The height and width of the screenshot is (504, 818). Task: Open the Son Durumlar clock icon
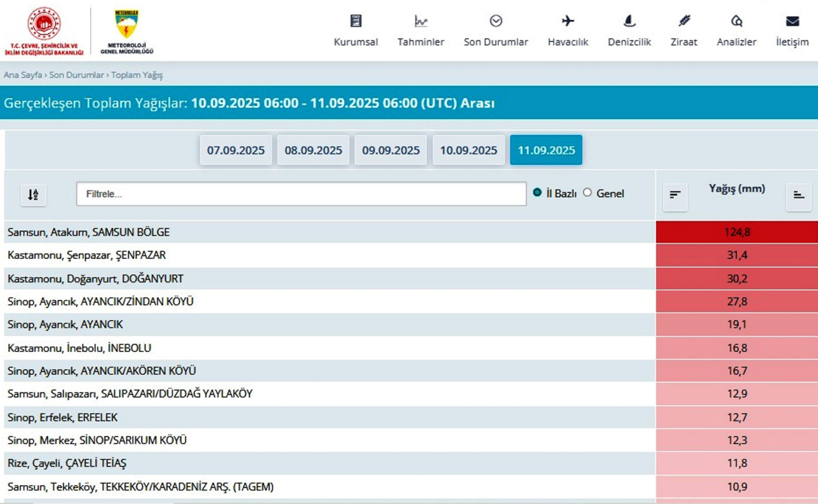click(x=496, y=21)
